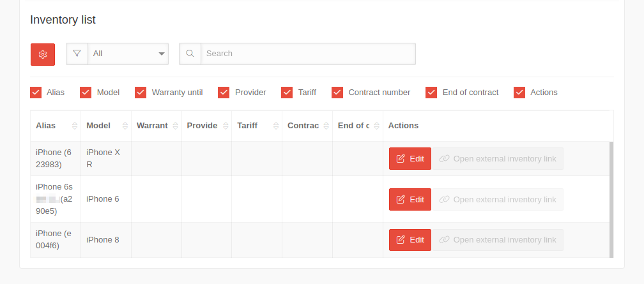Click the inventory Search input field
The width and height of the screenshot is (644, 284).
click(x=308, y=54)
